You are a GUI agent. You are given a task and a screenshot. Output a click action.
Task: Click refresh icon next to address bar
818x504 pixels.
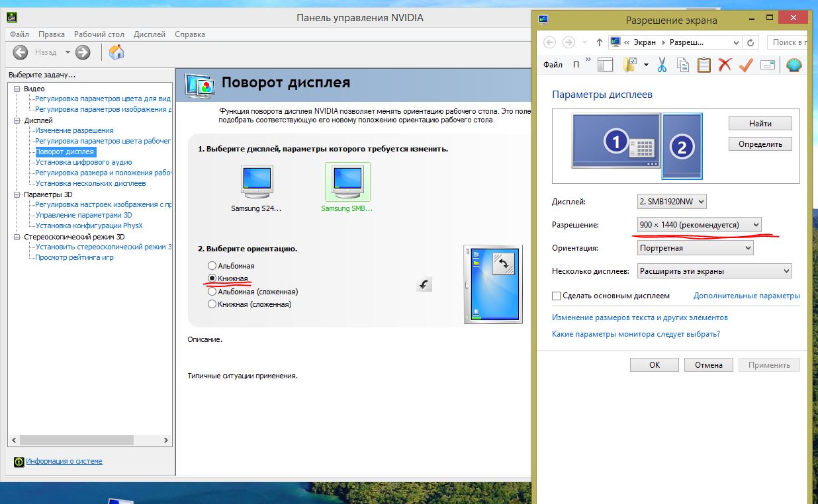coord(750,42)
